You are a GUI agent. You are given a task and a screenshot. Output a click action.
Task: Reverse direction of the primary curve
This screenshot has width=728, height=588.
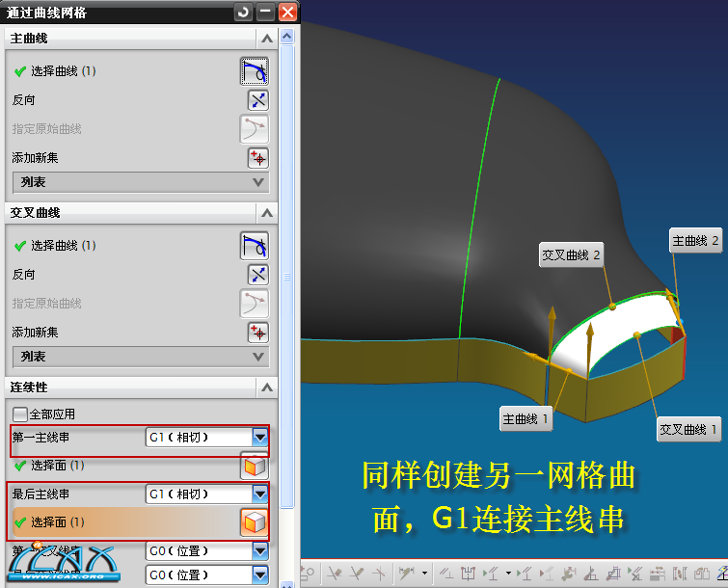point(258,100)
